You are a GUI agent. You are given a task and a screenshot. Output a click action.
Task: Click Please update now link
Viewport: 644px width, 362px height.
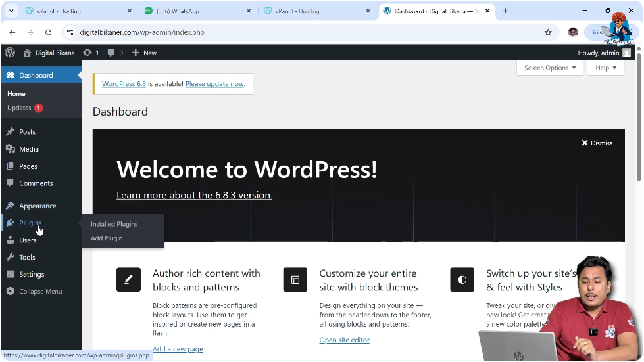click(215, 83)
